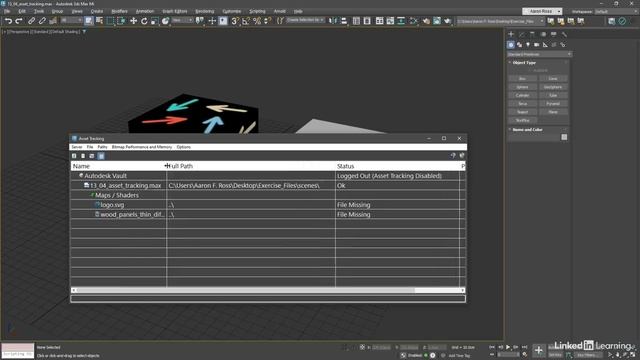640x360 pixels.
Task: Click the Sphere primitive button
Action: [x=522, y=87]
